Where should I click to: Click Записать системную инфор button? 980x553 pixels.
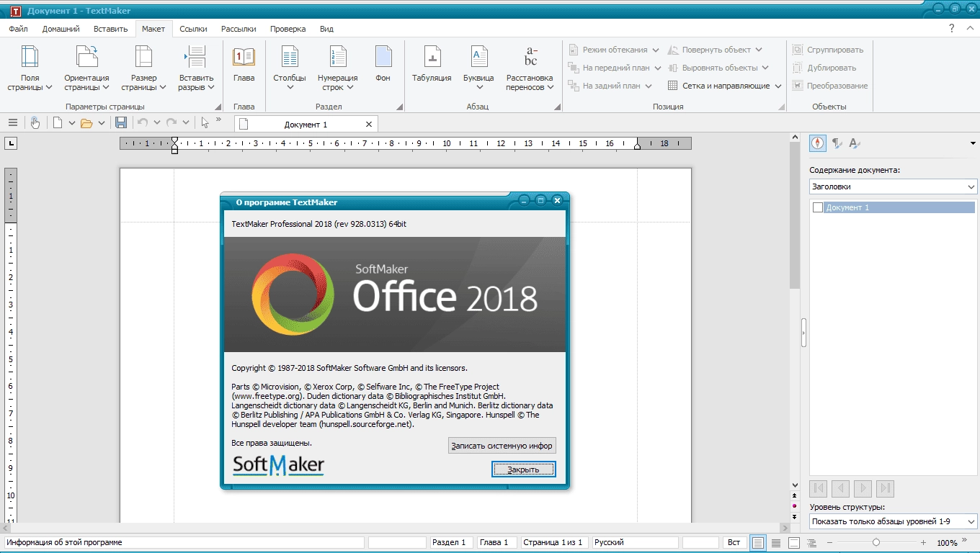(502, 446)
